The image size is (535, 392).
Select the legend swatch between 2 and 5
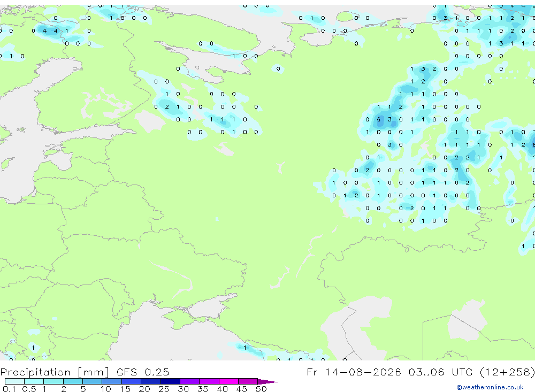(73, 381)
